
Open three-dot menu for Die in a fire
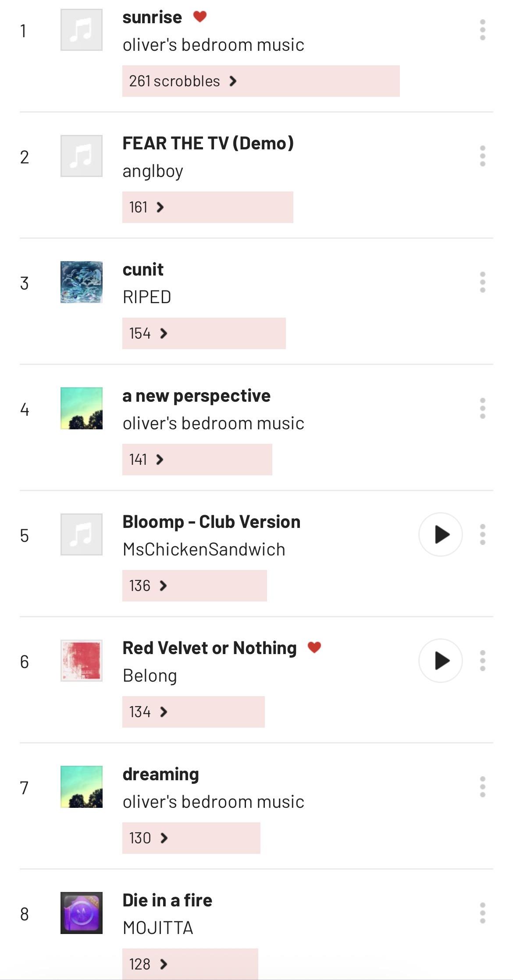click(x=482, y=913)
